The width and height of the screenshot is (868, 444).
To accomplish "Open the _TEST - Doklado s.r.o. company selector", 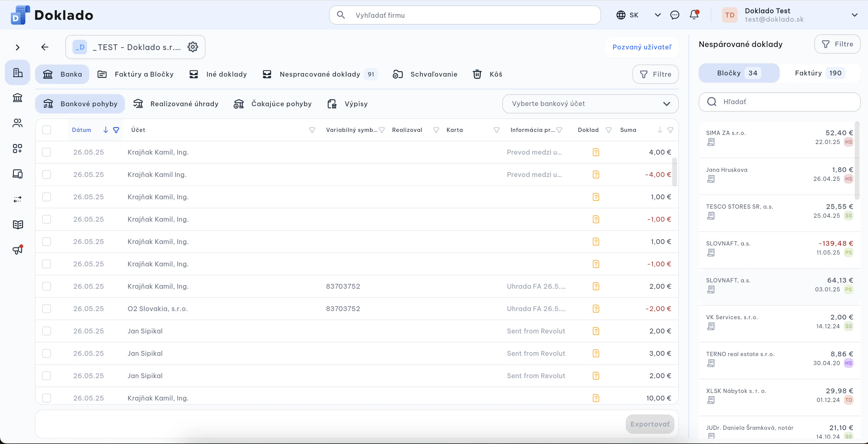I will pyautogui.click(x=135, y=47).
